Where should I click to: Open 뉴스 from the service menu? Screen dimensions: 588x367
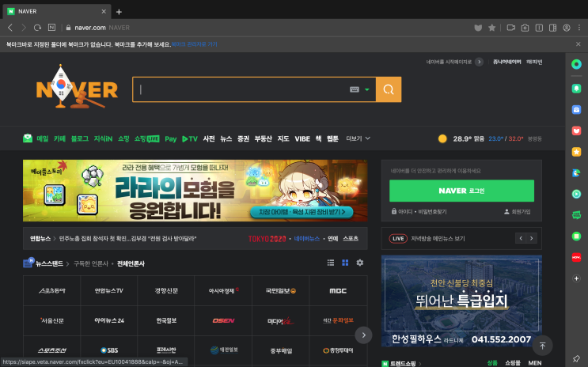pyautogui.click(x=226, y=138)
